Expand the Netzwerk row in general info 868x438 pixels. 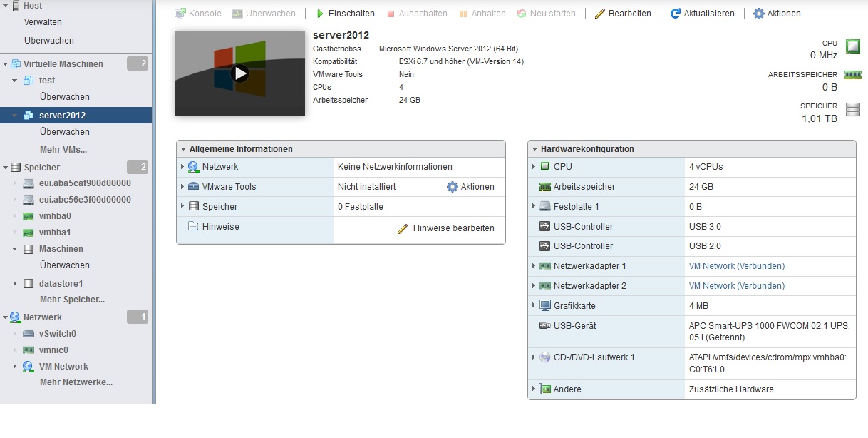(x=182, y=167)
